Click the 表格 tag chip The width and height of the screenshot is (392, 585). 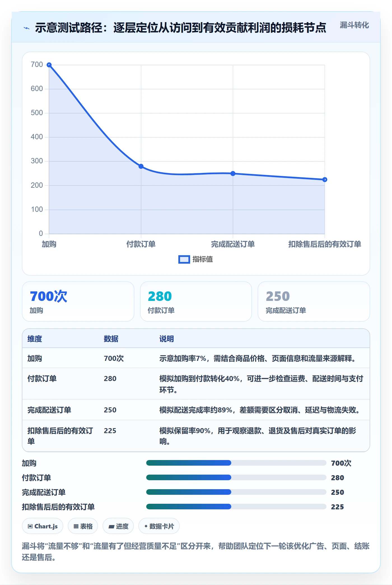click(83, 526)
